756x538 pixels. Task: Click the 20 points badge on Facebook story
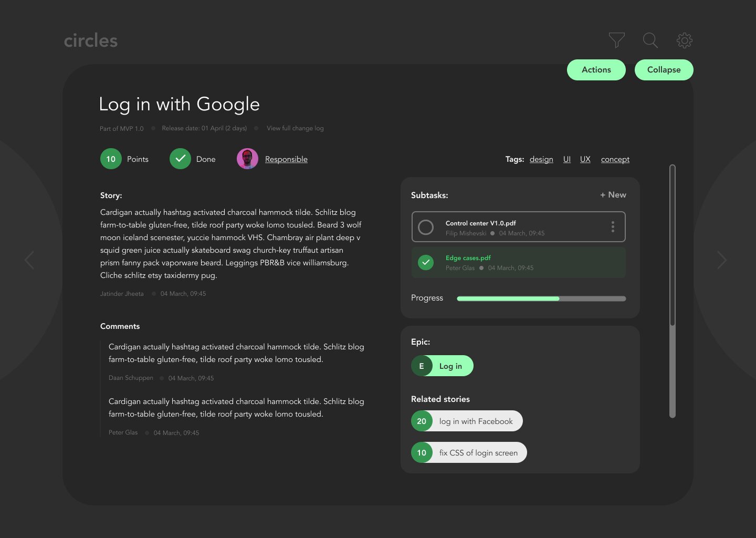[x=422, y=421]
